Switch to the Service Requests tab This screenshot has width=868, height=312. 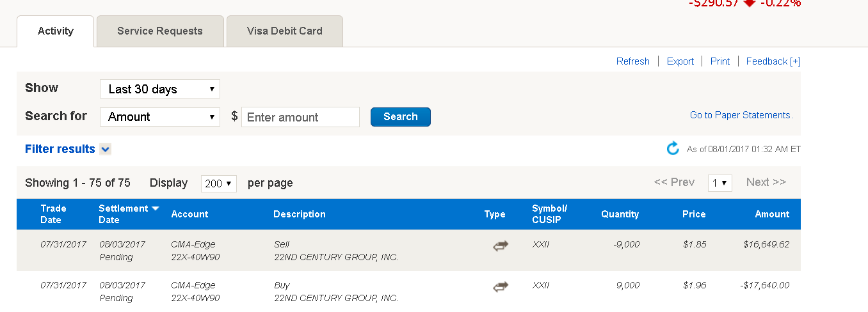[x=160, y=31]
